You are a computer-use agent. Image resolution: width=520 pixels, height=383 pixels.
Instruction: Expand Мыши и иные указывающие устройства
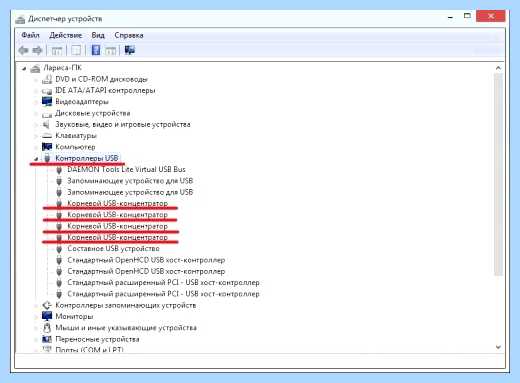tap(36, 328)
